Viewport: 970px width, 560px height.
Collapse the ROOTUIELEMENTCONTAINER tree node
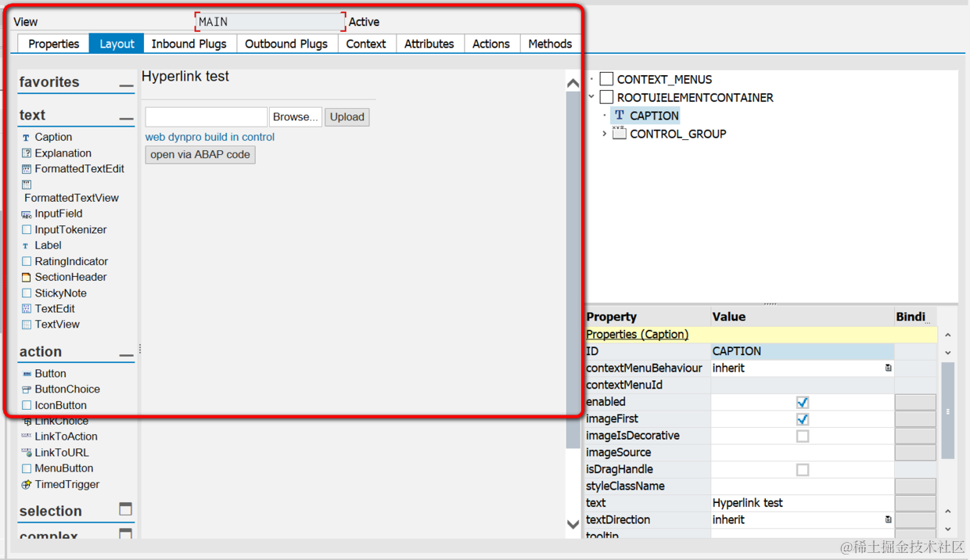pyautogui.click(x=591, y=98)
